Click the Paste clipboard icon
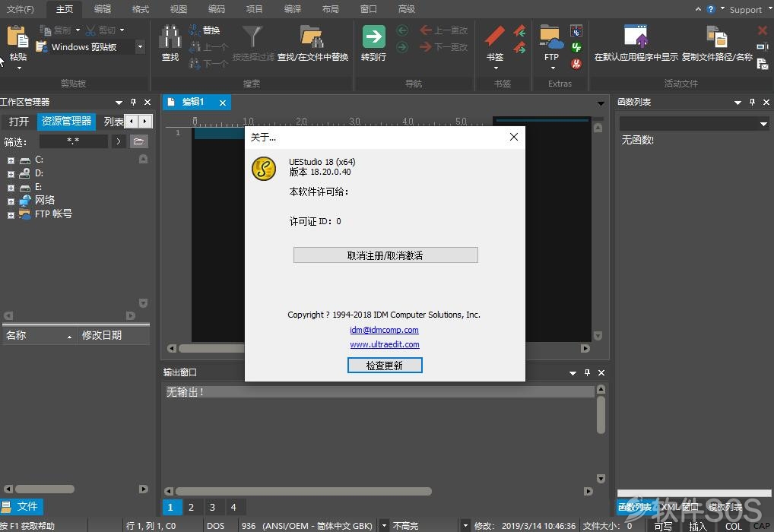The height and width of the screenshot is (532, 774). pyautogui.click(x=17, y=36)
